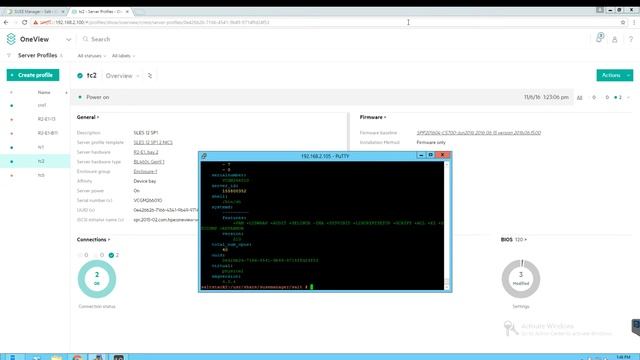This screenshot has width=640, height=360.
Task: Sort profiles list by Name column
Action: pyautogui.click(x=44, y=92)
